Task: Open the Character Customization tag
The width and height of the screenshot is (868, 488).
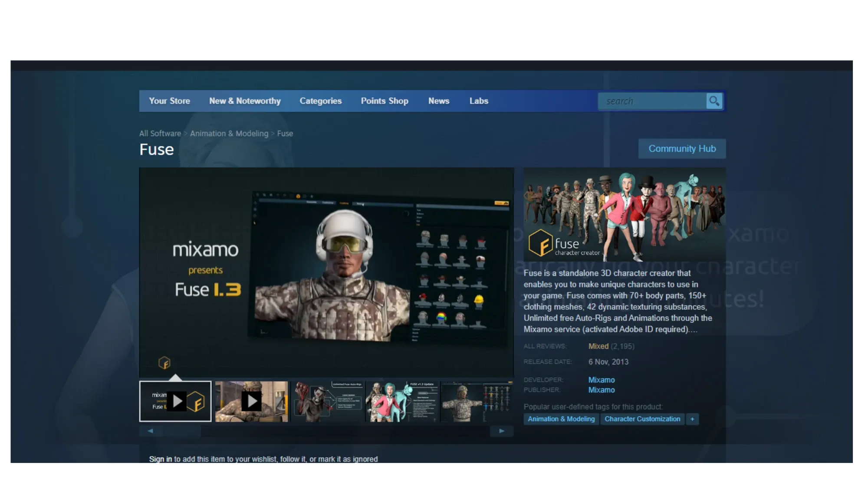Action: coord(642,419)
